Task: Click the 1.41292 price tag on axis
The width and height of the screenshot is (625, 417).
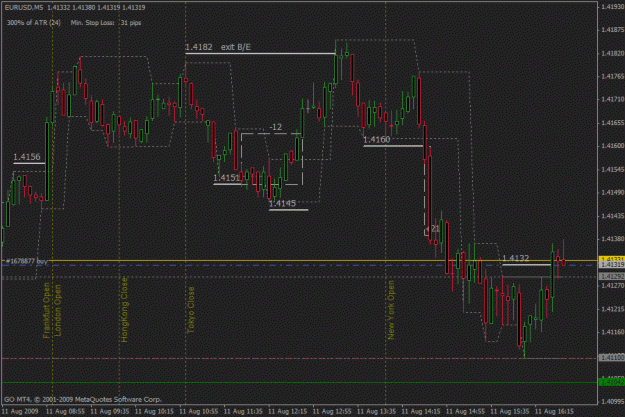Action: [x=611, y=276]
